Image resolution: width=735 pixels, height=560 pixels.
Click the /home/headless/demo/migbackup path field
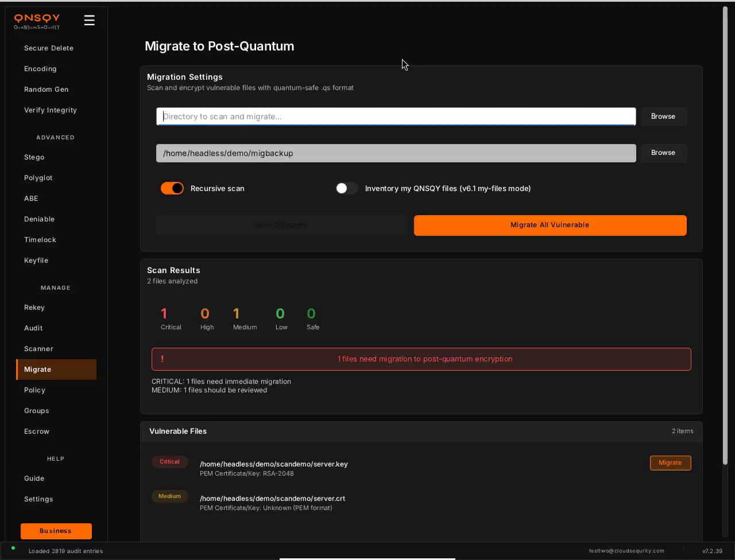click(396, 153)
